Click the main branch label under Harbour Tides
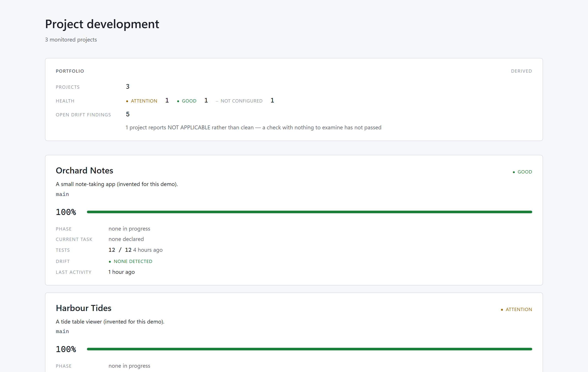This screenshot has width=588, height=372. tap(62, 332)
